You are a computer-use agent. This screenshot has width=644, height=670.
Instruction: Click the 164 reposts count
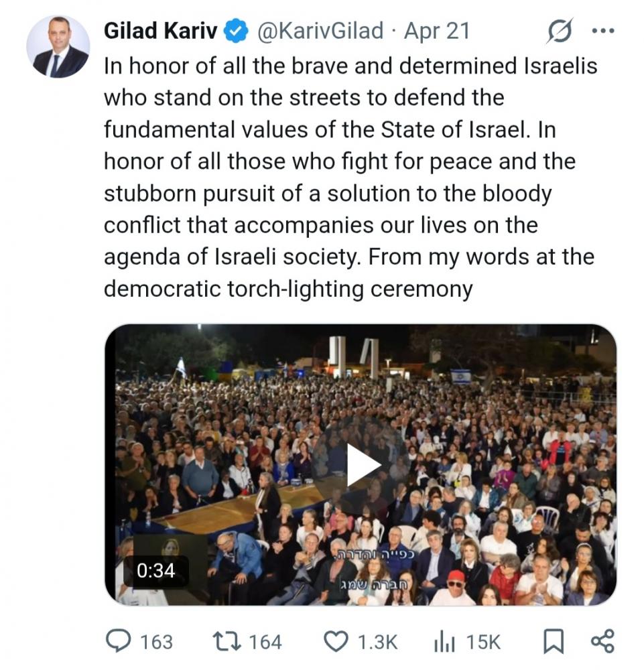tap(265, 642)
